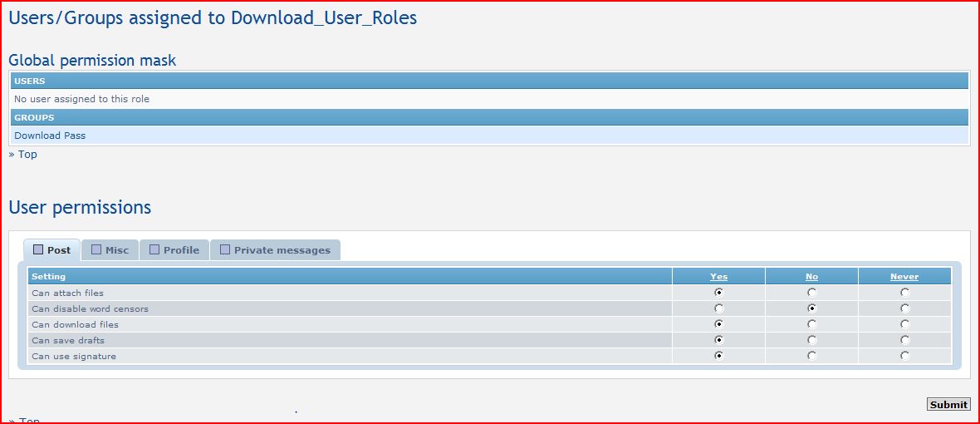The width and height of the screenshot is (980, 424).
Task: Choose Never for Can use signature
Action: (x=904, y=356)
